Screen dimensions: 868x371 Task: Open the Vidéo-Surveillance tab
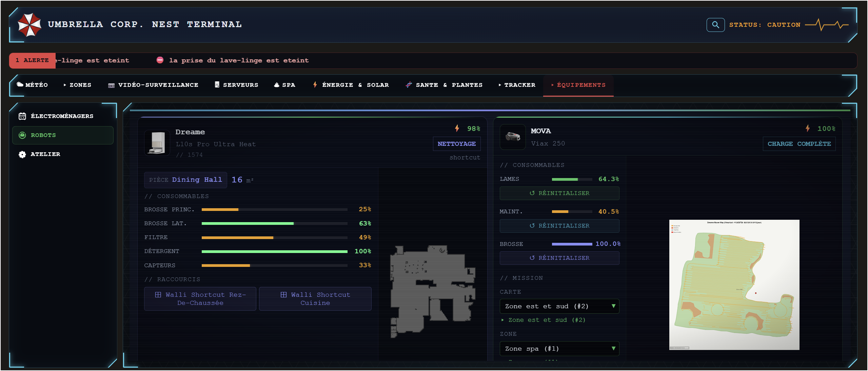153,85
